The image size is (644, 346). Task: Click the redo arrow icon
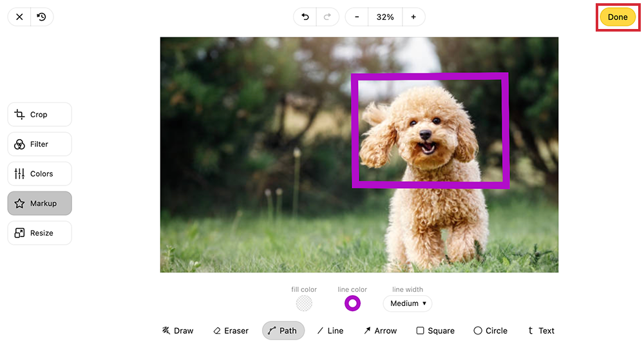[x=327, y=17]
